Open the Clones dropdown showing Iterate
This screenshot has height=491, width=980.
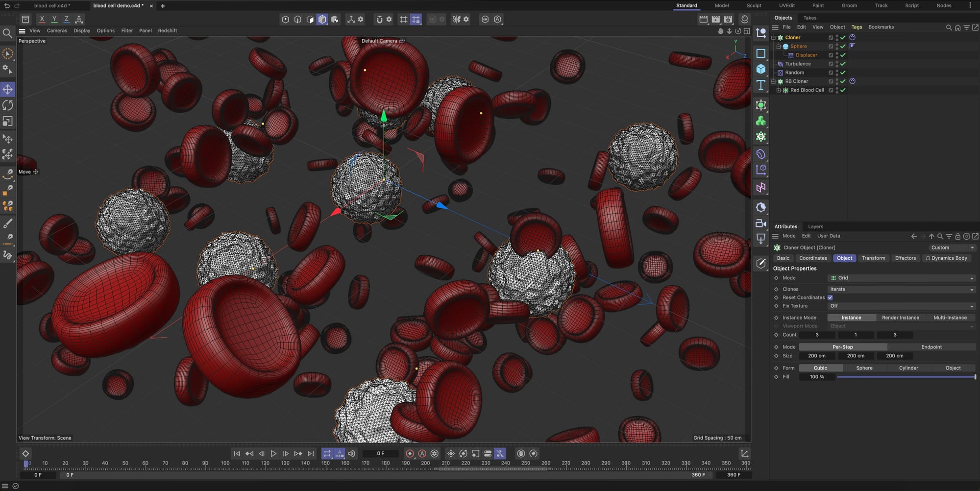click(901, 289)
